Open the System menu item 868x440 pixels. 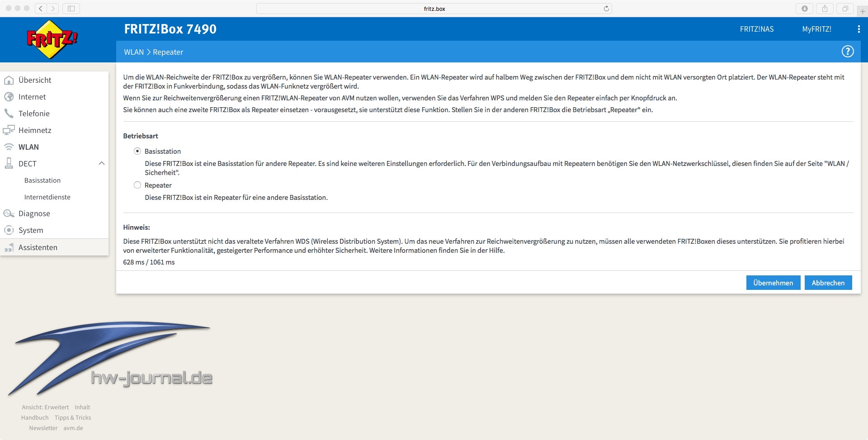click(x=31, y=230)
